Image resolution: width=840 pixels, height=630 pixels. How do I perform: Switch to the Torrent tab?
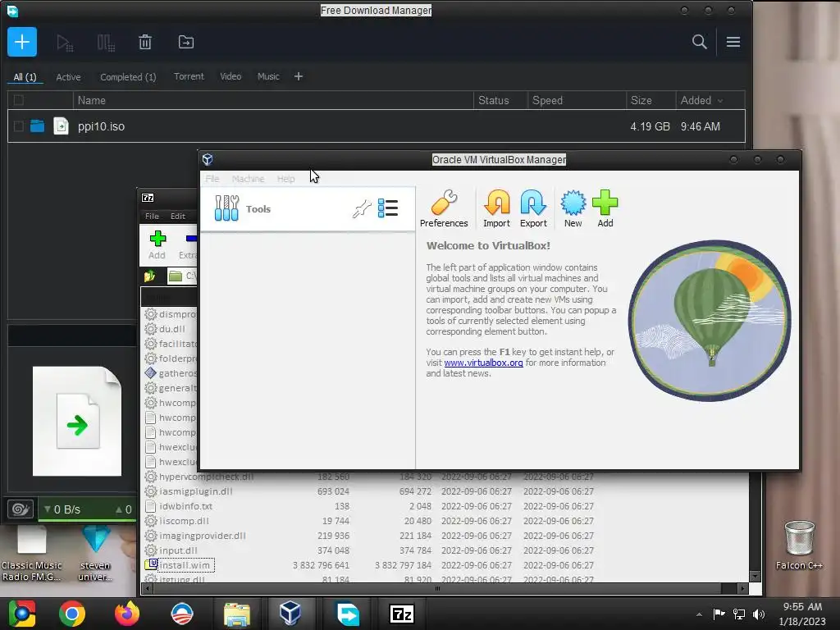click(x=189, y=76)
